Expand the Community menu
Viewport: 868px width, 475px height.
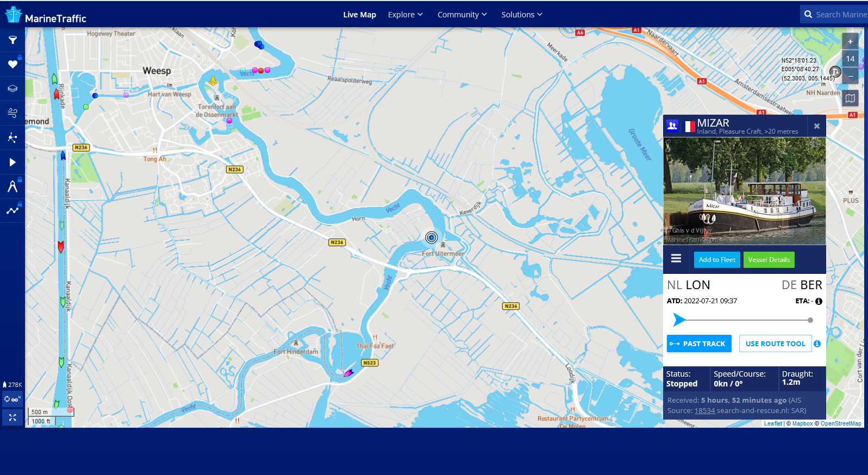[x=463, y=15]
